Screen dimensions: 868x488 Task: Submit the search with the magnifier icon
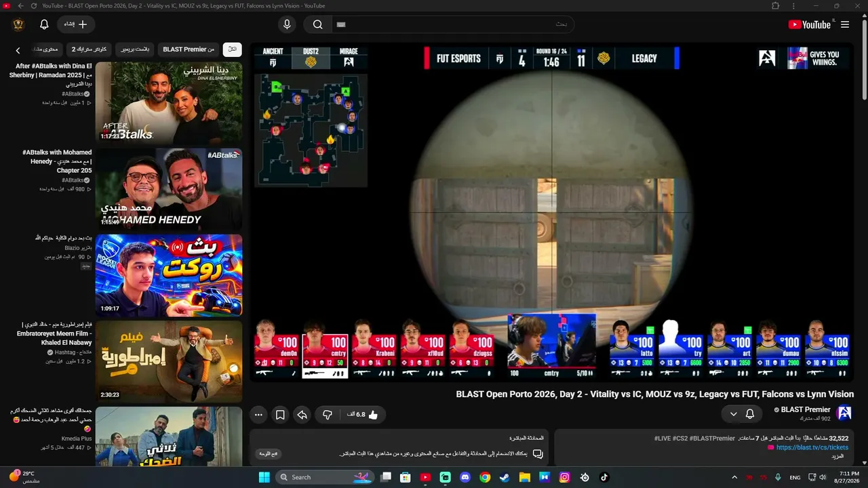tap(317, 24)
